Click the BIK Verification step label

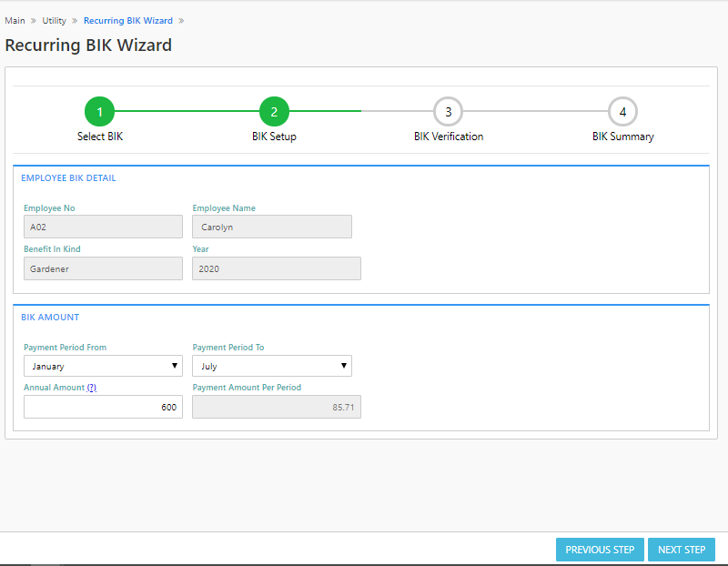449,136
